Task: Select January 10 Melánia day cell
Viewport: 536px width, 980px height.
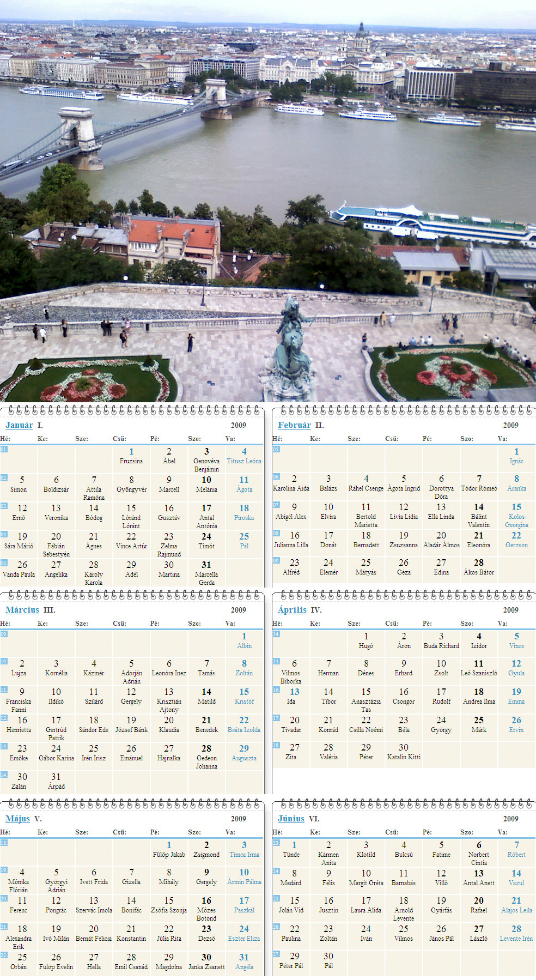Action: [206, 484]
